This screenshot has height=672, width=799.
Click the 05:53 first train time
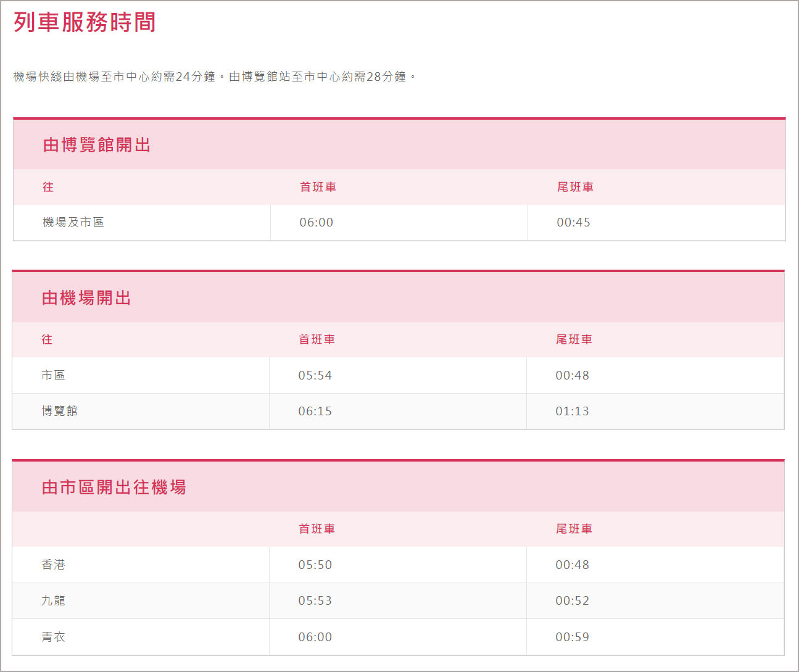click(x=315, y=600)
